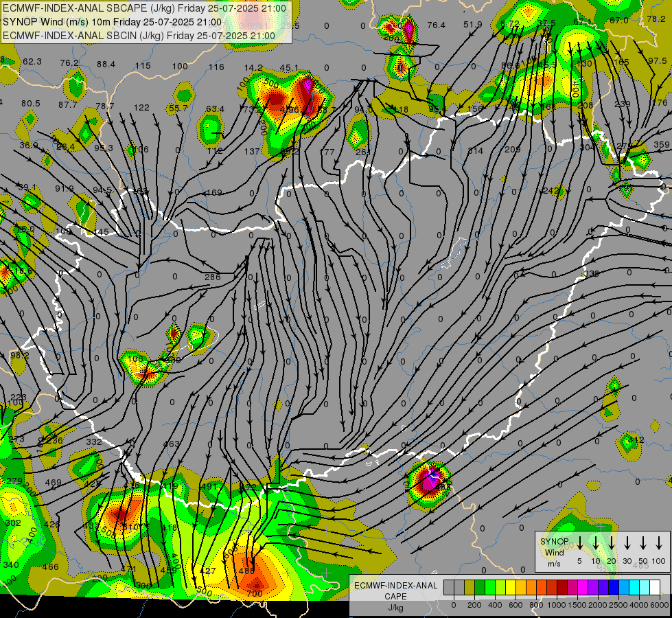Click the 412 value on the map

click(636, 439)
